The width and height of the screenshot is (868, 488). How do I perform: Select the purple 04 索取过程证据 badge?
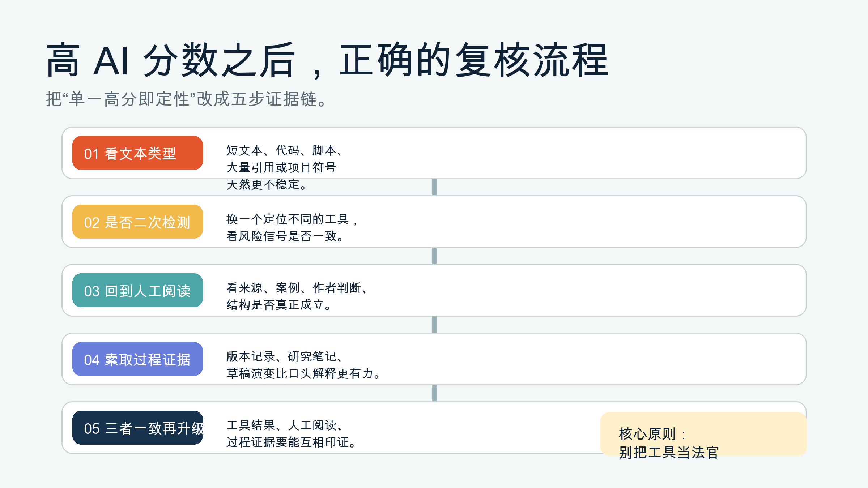tap(137, 359)
